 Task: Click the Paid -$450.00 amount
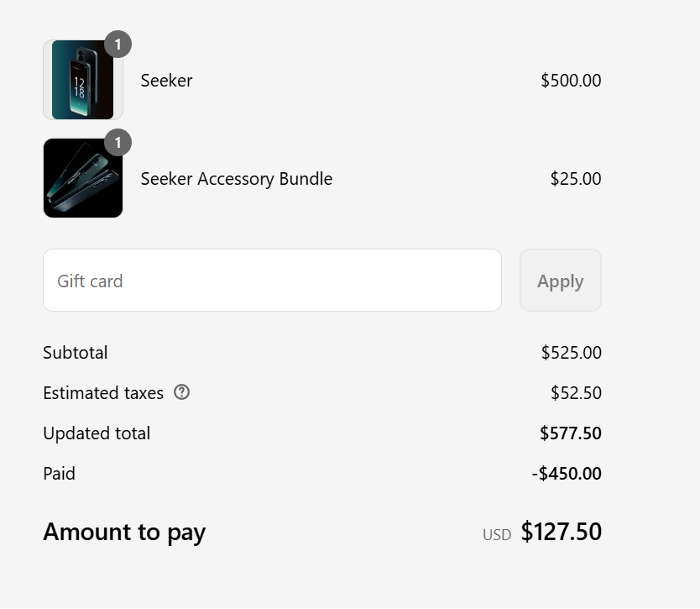(567, 473)
